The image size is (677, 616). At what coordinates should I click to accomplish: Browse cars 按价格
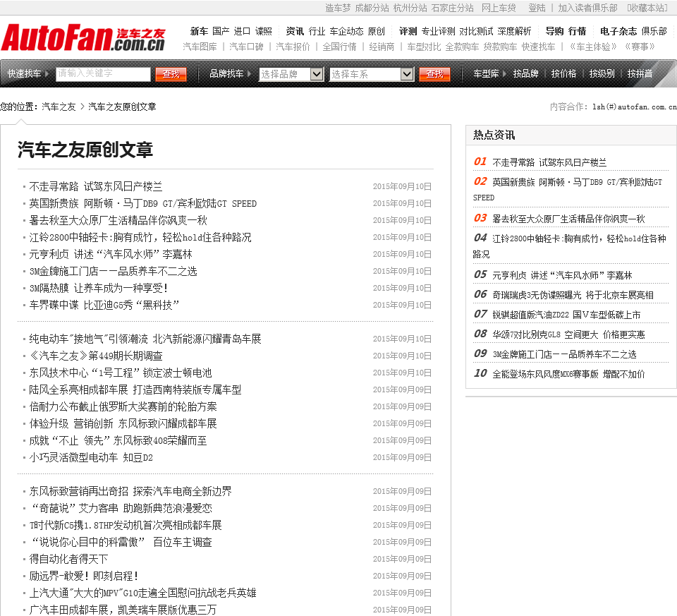(x=563, y=74)
